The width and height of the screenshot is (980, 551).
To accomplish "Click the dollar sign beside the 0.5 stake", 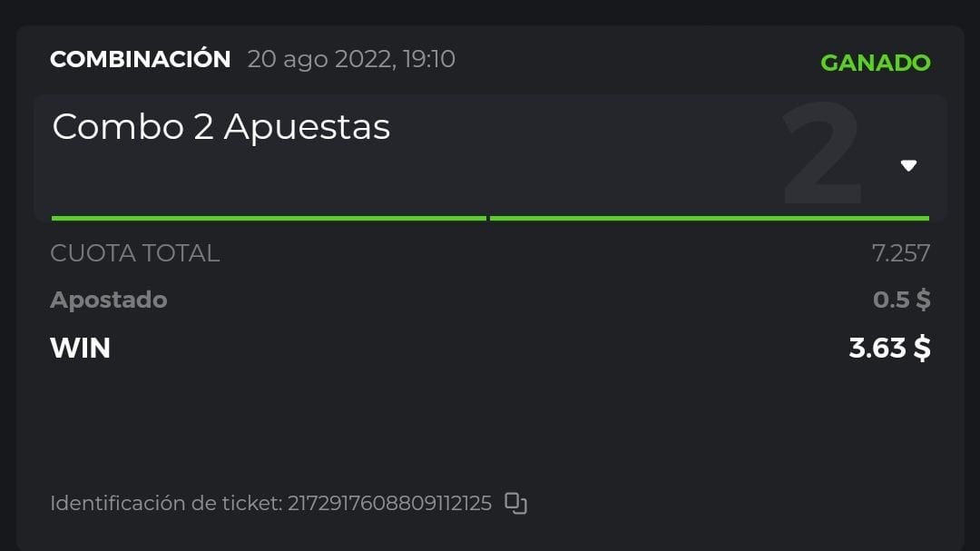I will [x=923, y=300].
